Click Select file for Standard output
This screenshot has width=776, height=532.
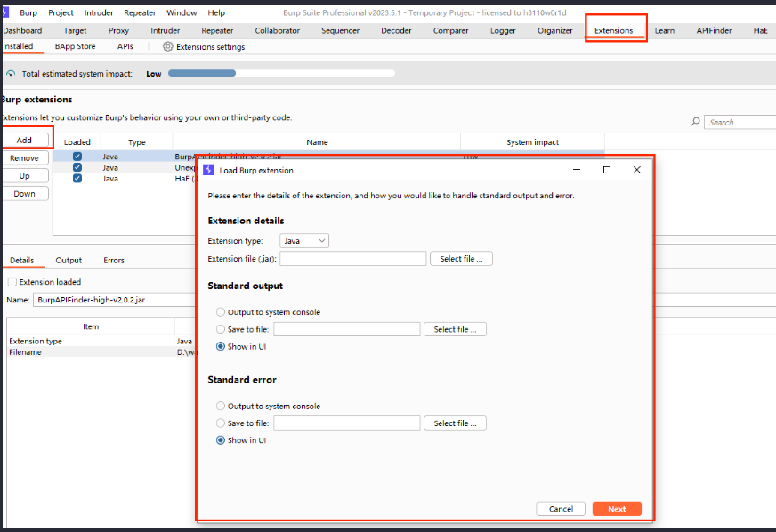(x=455, y=329)
